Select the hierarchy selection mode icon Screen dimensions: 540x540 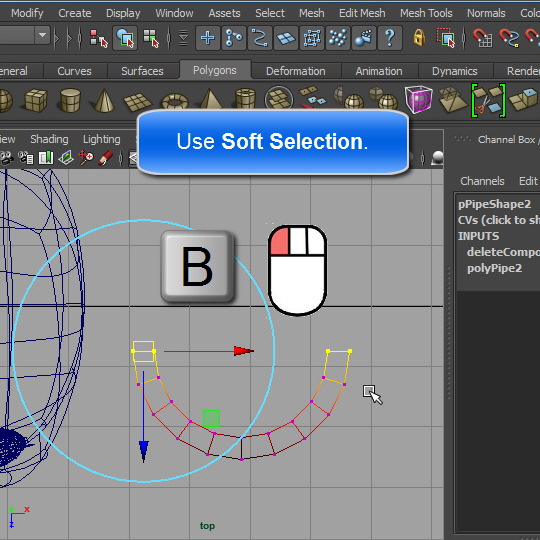point(98,38)
